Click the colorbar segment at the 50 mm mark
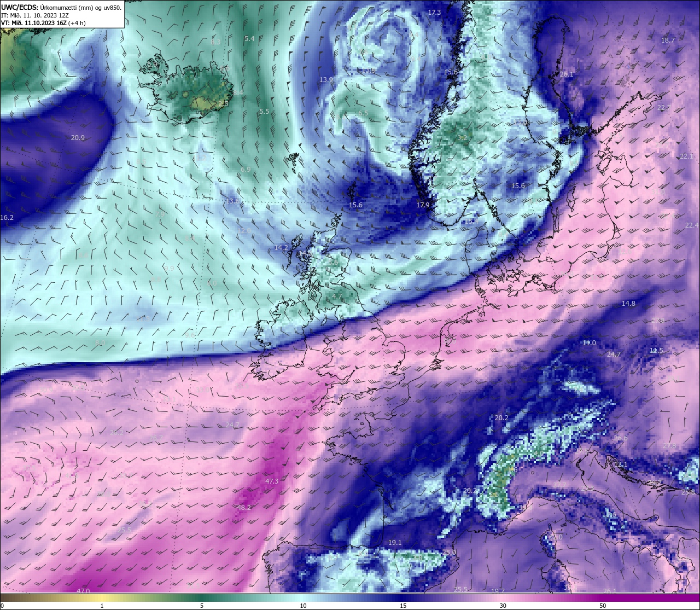This screenshot has width=700, height=610. (603, 597)
